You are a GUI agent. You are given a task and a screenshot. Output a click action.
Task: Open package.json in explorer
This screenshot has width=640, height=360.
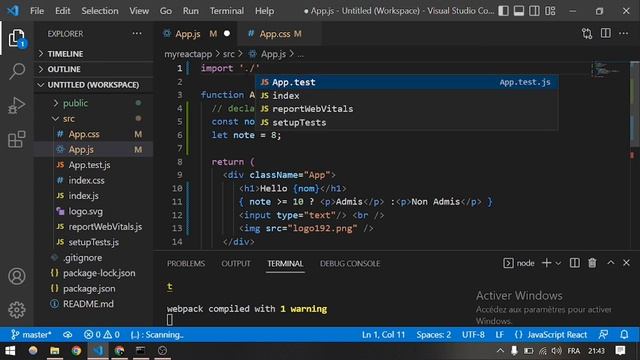click(94, 289)
